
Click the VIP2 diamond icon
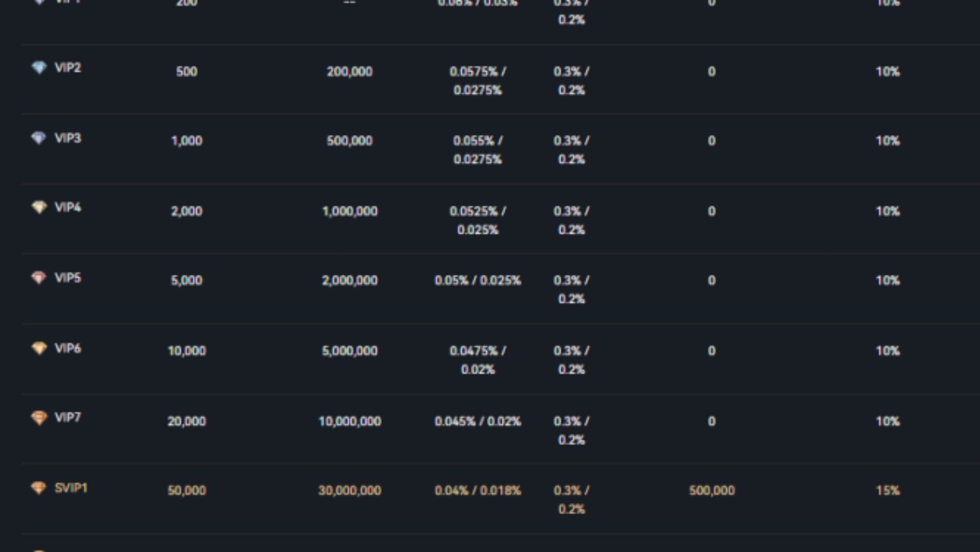pyautogui.click(x=39, y=68)
